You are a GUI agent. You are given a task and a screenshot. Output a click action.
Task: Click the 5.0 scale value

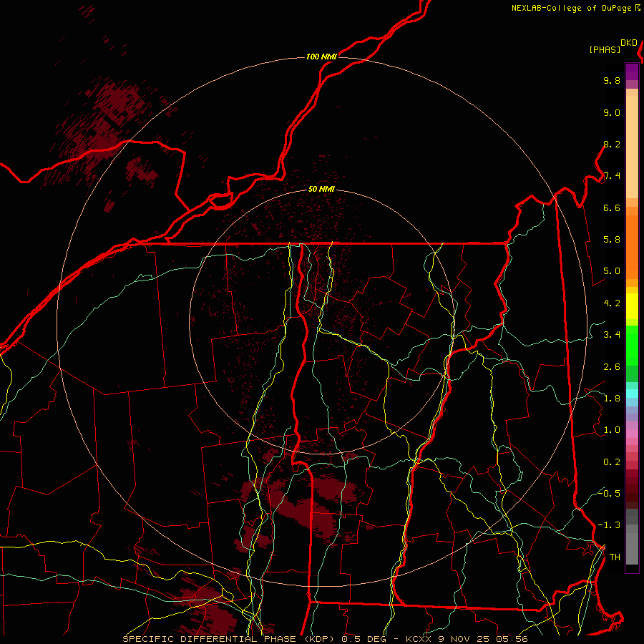[x=612, y=271]
